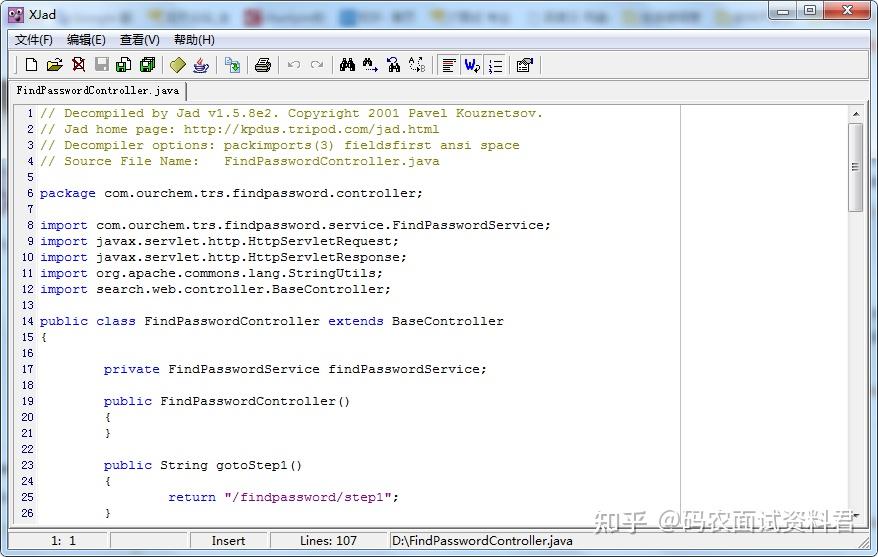Click the yellow diamond decompile icon
Viewport: 878px width, 557px height.
178,65
